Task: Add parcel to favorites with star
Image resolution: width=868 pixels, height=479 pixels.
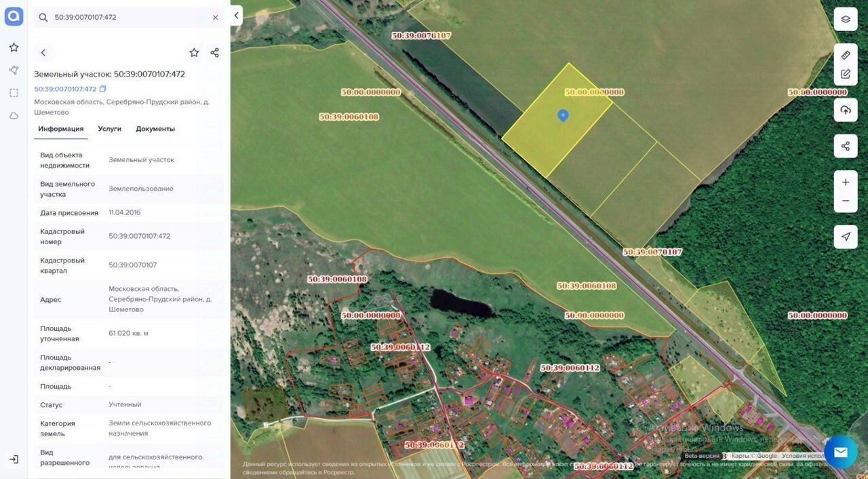Action: click(x=194, y=52)
